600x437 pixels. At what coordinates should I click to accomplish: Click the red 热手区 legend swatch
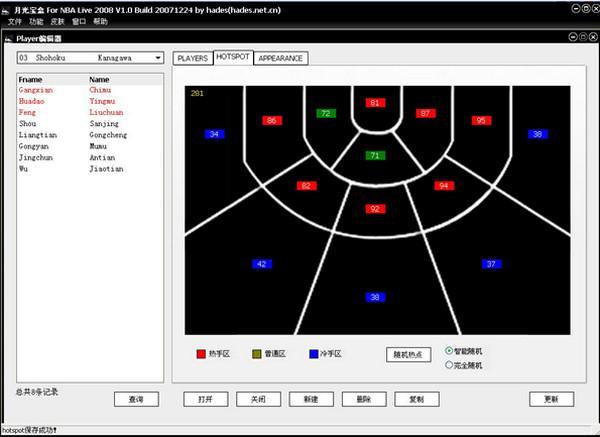(201, 354)
